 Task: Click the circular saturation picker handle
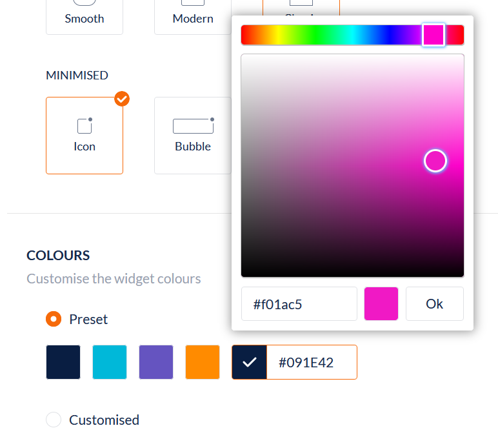(435, 161)
